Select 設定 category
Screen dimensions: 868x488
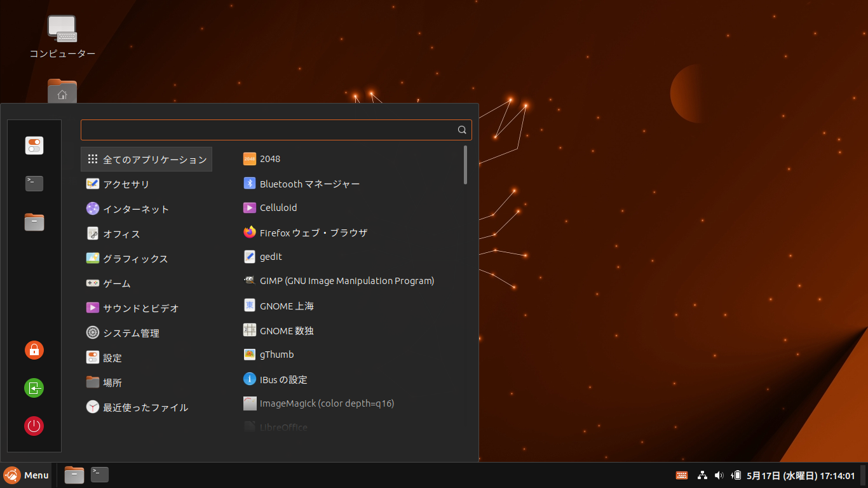[146, 358]
